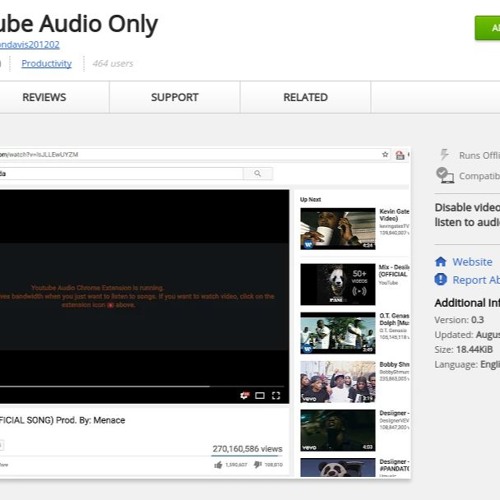This screenshot has height=500, width=500.
Task: Open the Bobby Shmurda video thumbnail
Action: (x=338, y=382)
